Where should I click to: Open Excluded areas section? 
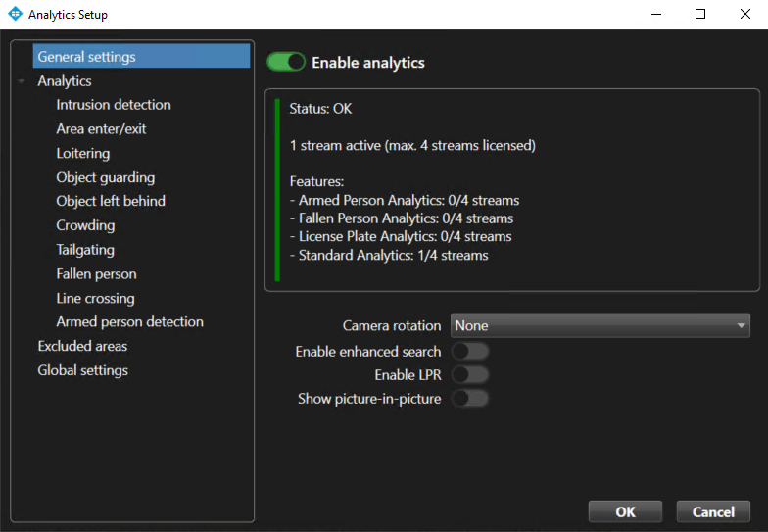click(82, 346)
